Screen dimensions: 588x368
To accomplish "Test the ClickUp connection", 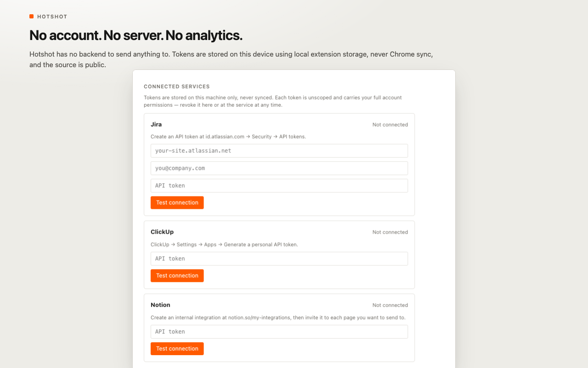I will 177,276.
